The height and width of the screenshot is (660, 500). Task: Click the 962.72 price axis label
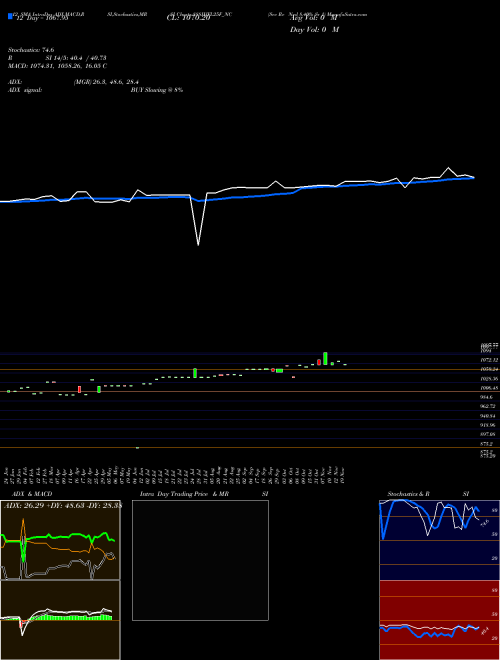click(x=489, y=406)
